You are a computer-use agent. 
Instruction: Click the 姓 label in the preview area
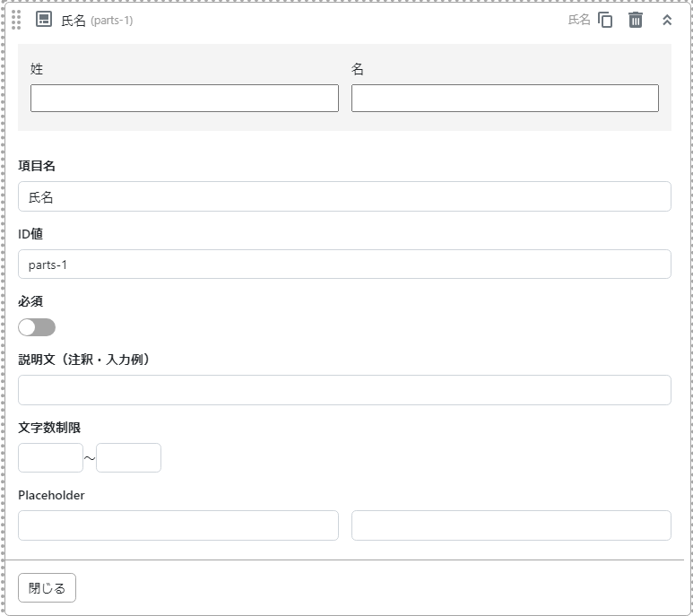click(x=37, y=69)
